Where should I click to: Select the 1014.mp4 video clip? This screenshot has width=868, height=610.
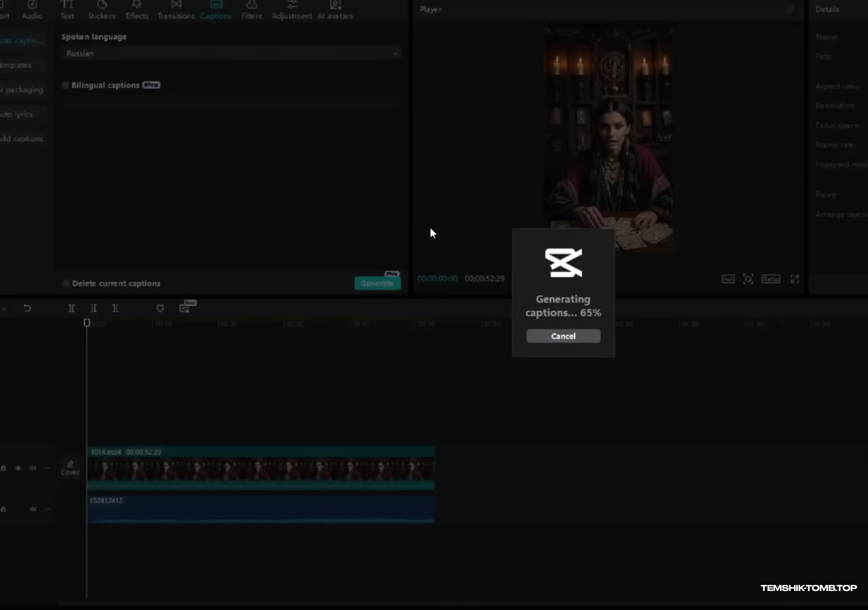261,468
